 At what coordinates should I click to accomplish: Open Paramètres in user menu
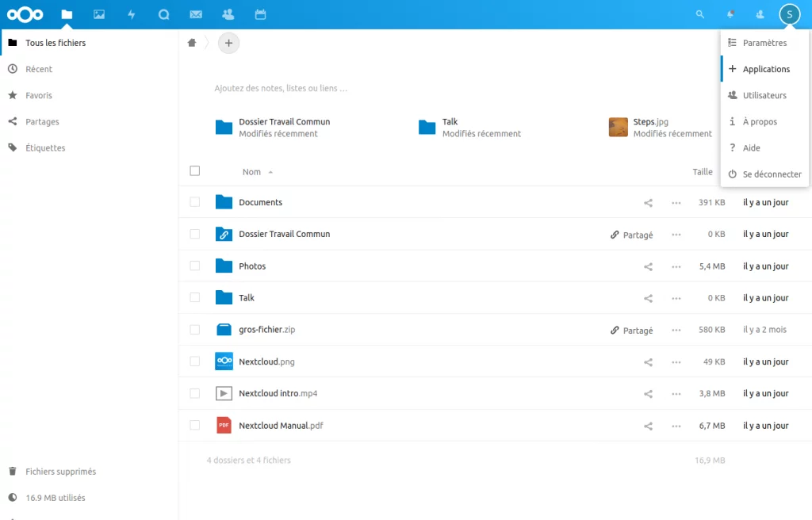click(764, 43)
